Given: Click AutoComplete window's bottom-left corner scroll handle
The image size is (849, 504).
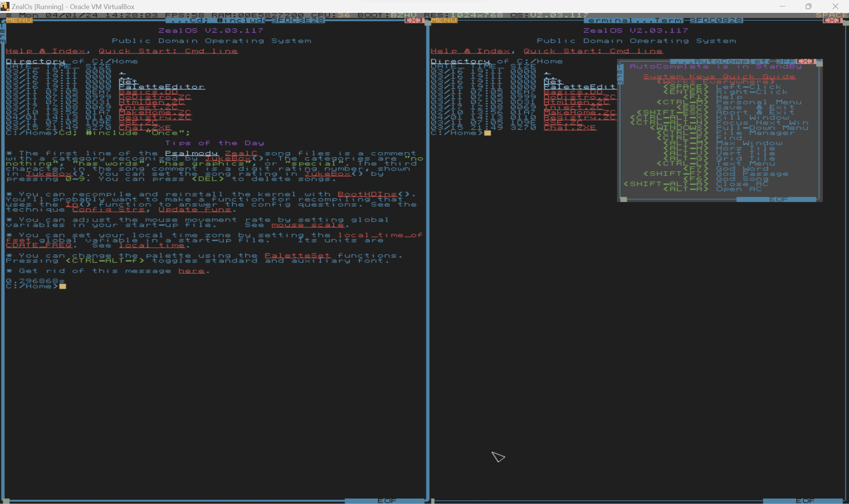Looking at the screenshot, I should click(623, 199).
